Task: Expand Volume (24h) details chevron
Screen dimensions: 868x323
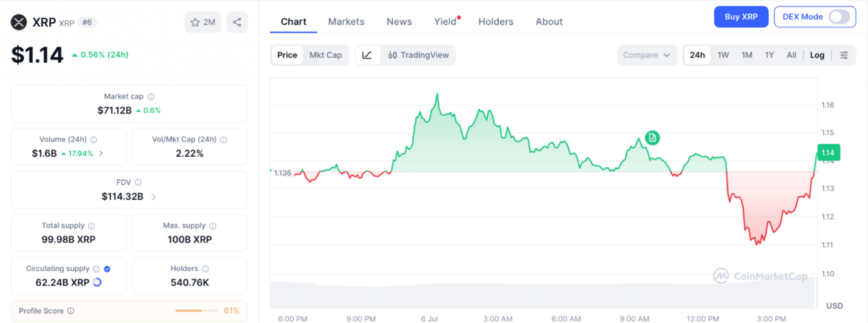Action: point(101,153)
